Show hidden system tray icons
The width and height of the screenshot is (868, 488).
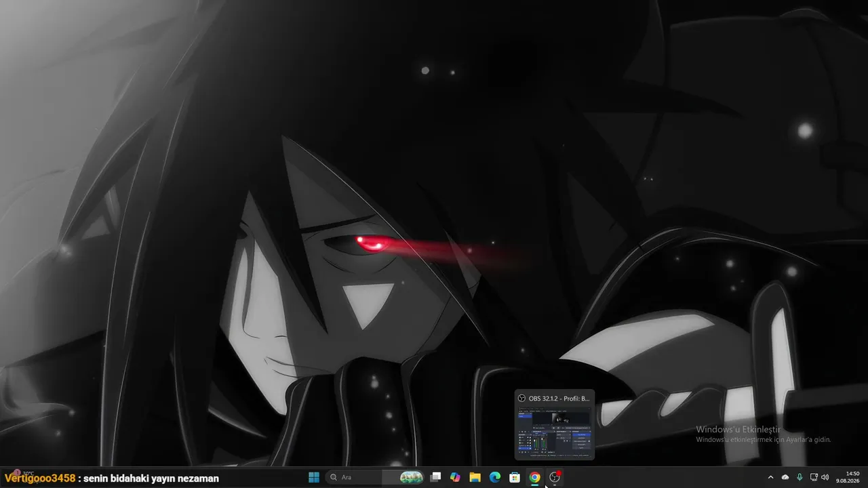(770, 477)
